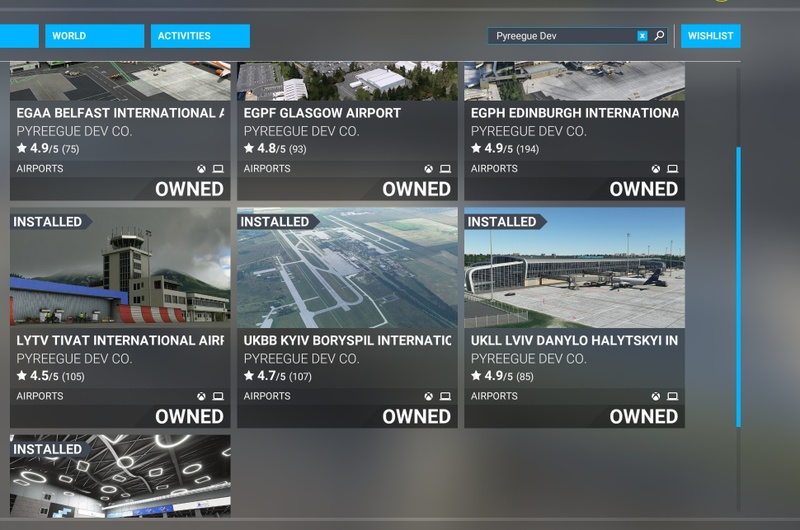Screen dimensions: 800x530
Task: Clear the search field with the X icon
Action: point(642,36)
